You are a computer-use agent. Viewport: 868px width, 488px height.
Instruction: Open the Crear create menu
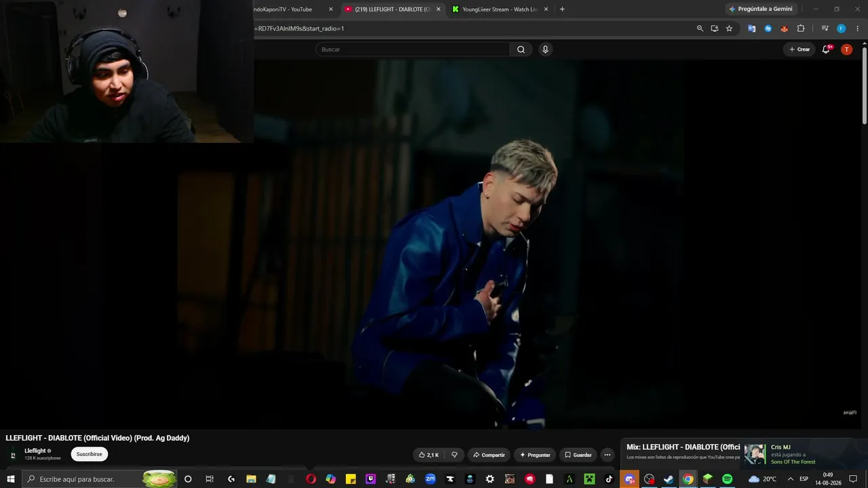click(x=800, y=49)
